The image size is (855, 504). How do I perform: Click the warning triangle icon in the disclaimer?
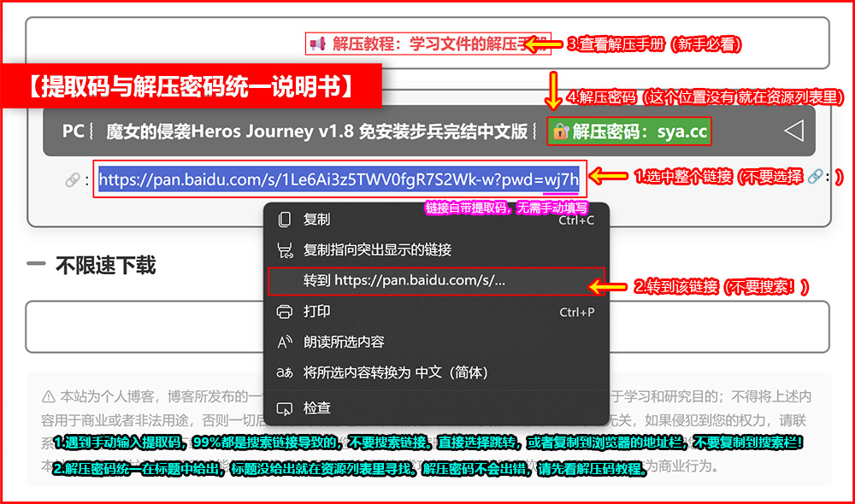click(49, 397)
